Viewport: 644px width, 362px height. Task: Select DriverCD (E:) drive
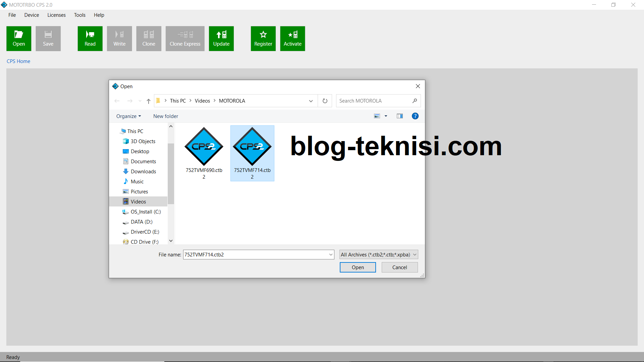(x=145, y=232)
